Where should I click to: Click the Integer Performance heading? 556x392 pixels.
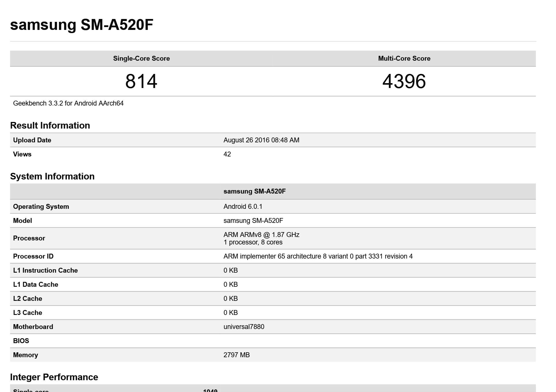coord(54,377)
